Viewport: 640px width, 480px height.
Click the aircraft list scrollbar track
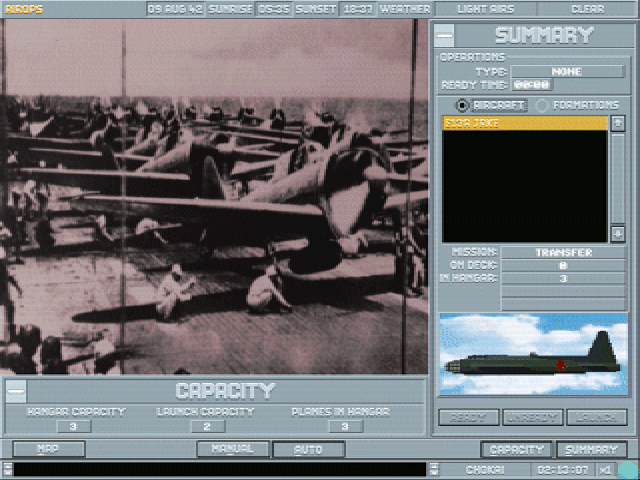click(x=617, y=178)
